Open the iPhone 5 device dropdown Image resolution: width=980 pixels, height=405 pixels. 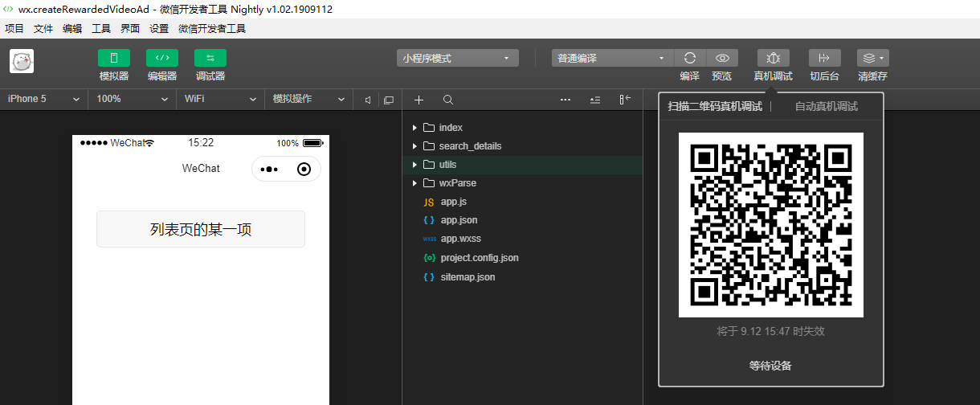pyautogui.click(x=44, y=99)
